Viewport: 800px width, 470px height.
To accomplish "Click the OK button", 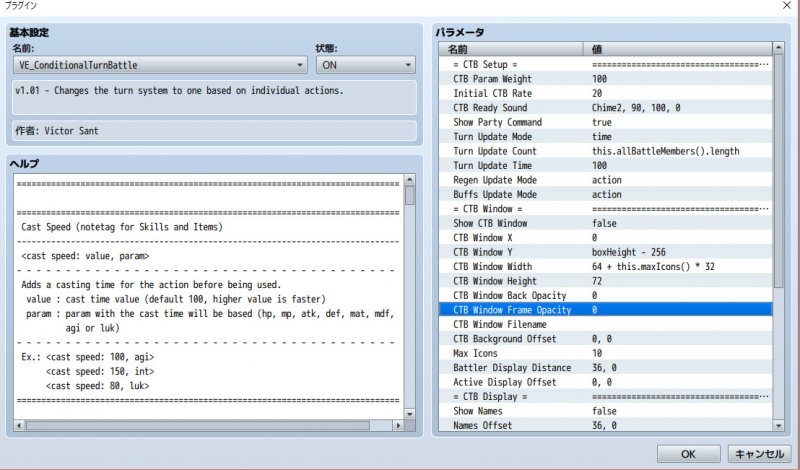I will (x=688, y=454).
